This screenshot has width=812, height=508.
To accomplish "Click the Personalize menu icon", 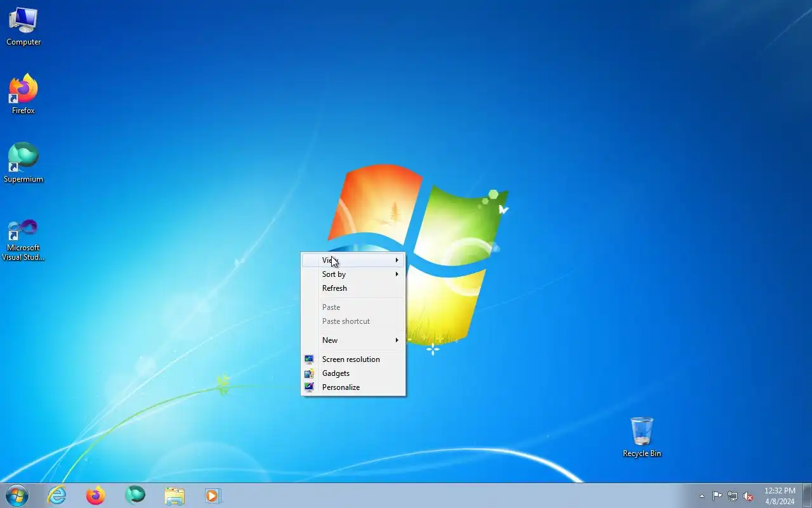I will pos(309,387).
